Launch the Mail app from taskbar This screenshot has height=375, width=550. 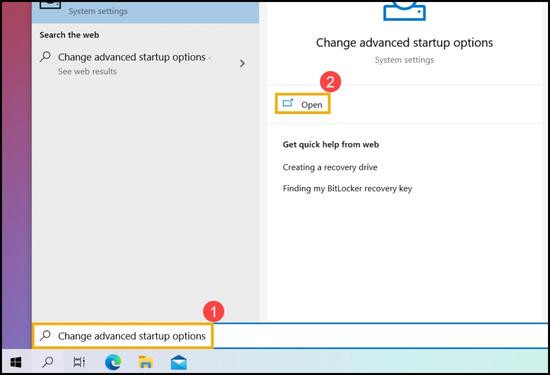point(179,362)
